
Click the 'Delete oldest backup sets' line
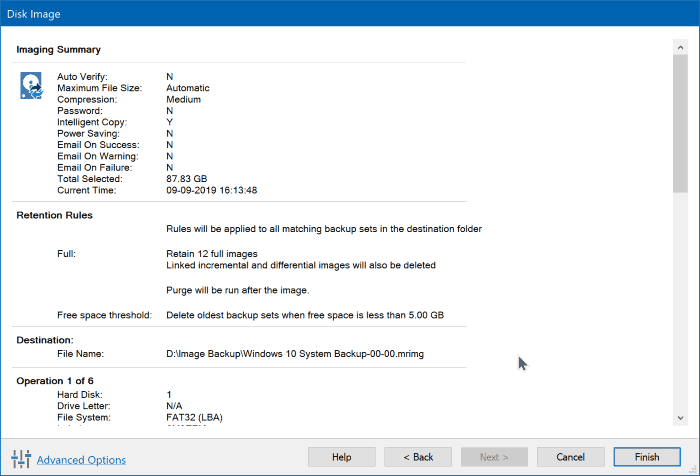(305, 315)
